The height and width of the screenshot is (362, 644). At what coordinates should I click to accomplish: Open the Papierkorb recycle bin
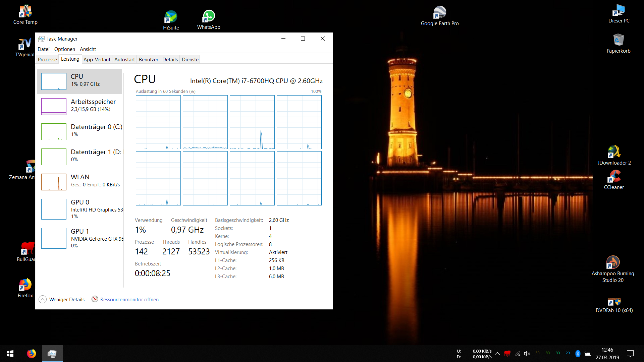619,44
